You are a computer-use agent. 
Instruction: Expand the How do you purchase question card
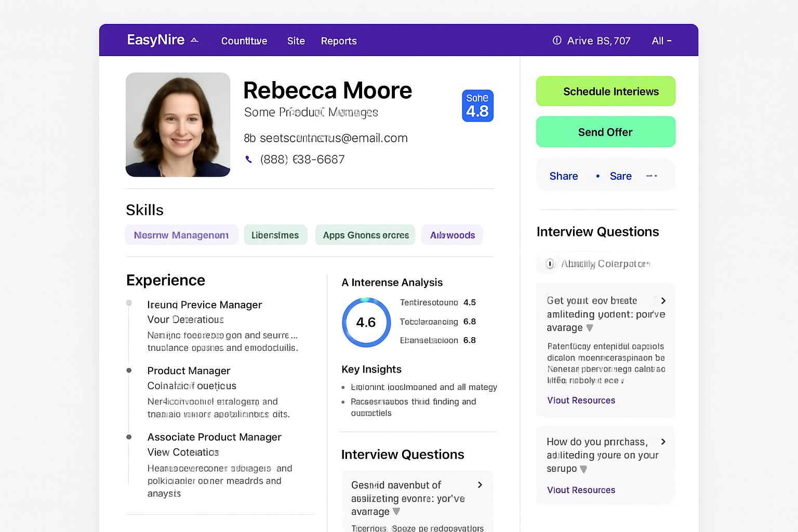tap(663, 441)
